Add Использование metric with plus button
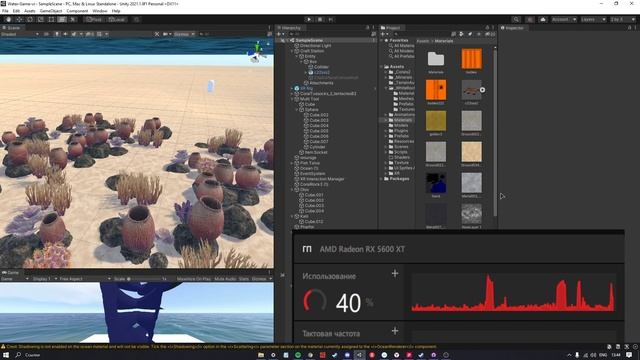The height and width of the screenshot is (360, 640). click(x=395, y=273)
